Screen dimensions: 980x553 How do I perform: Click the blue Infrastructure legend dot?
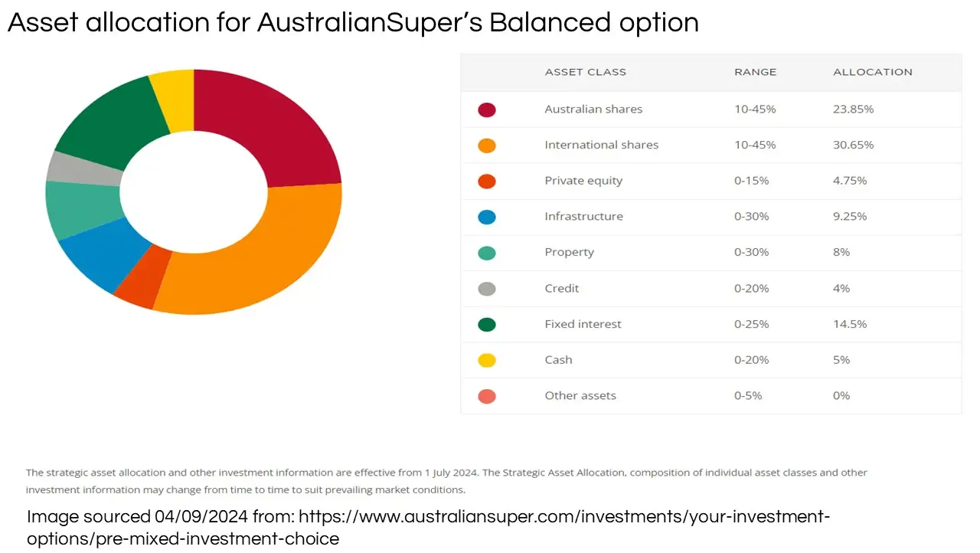coord(487,217)
